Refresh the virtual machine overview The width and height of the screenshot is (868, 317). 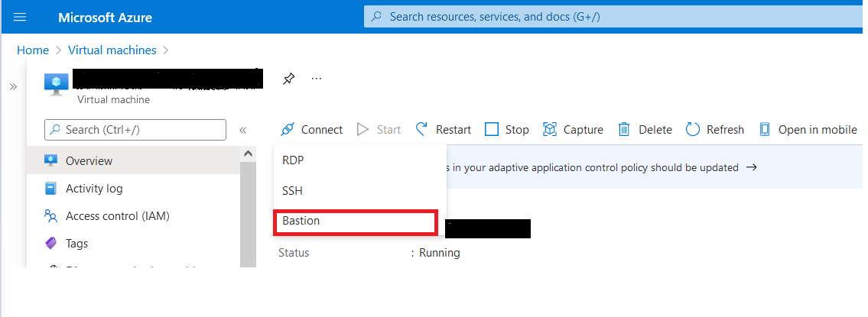click(715, 130)
